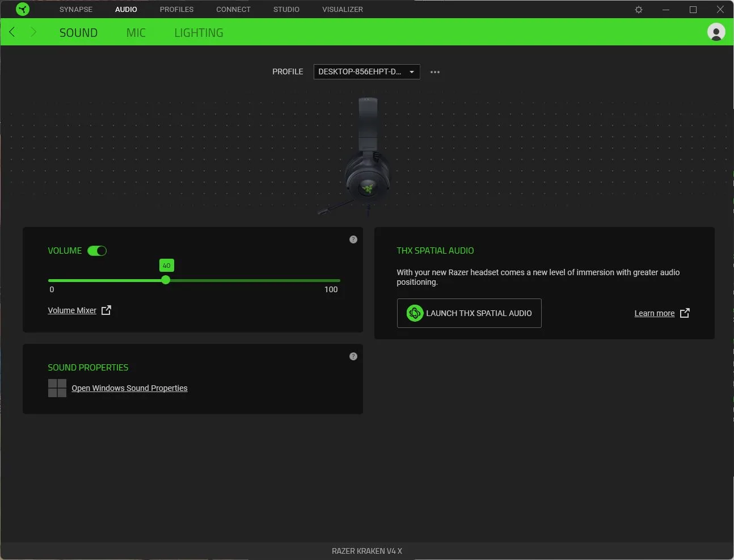Open the STUDIO menu
Image resolution: width=734 pixels, height=560 pixels.
click(x=286, y=10)
